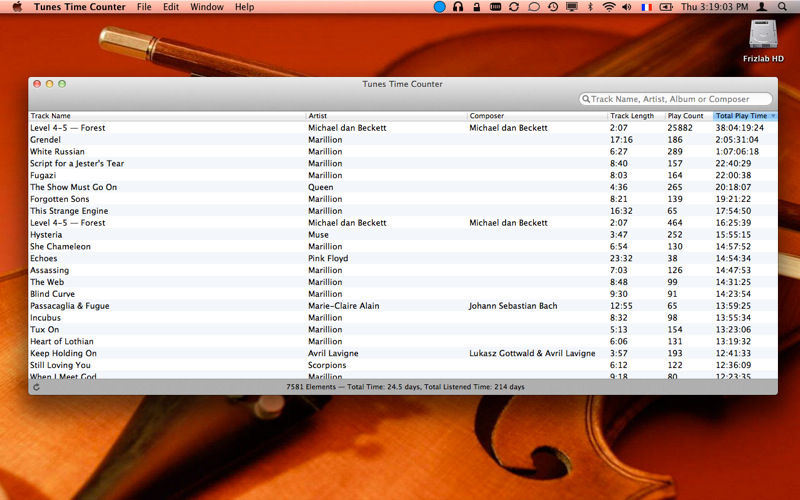Image resolution: width=800 pixels, height=500 pixels.
Task: Click play count 25882 cell
Action: (680, 128)
